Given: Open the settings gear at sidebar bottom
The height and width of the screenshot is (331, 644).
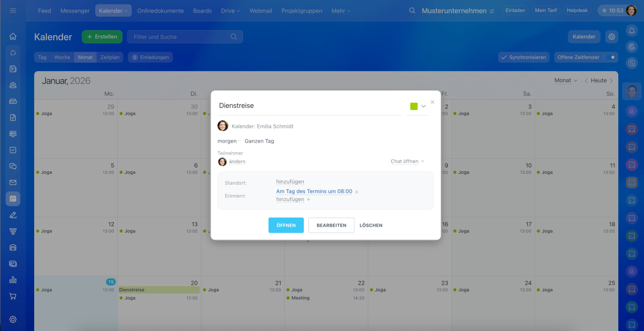Looking at the screenshot, I should (x=13, y=319).
